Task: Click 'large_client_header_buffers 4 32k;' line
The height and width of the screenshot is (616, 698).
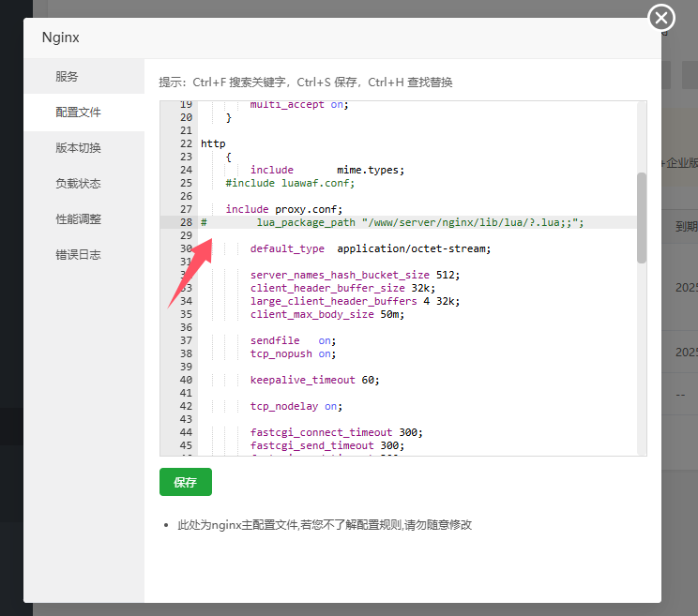Action: click(x=355, y=301)
